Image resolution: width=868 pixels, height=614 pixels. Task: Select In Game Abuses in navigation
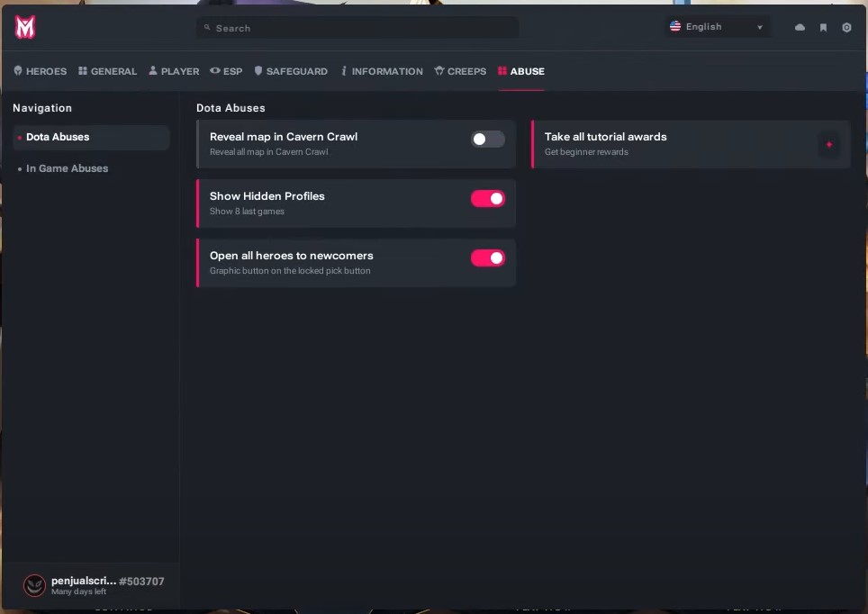[67, 168]
